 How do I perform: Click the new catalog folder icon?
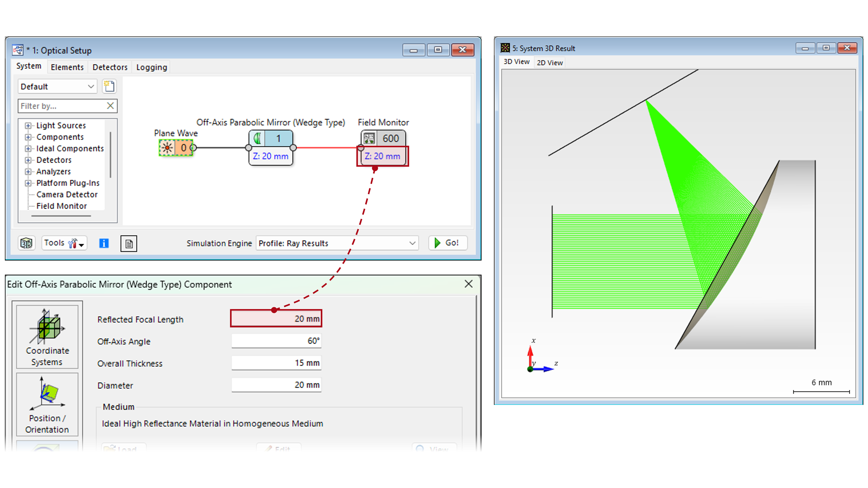(x=109, y=86)
